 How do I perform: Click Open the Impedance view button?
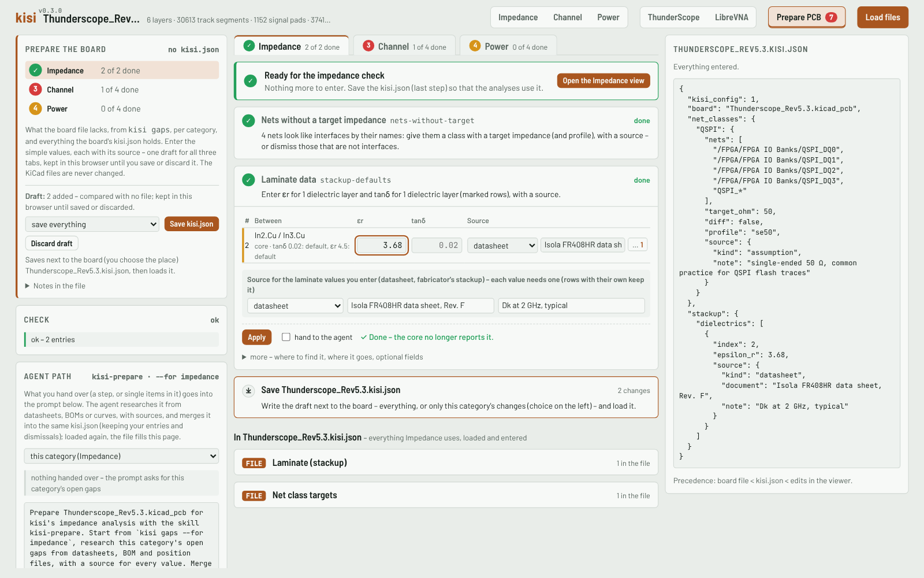click(x=603, y=81)
